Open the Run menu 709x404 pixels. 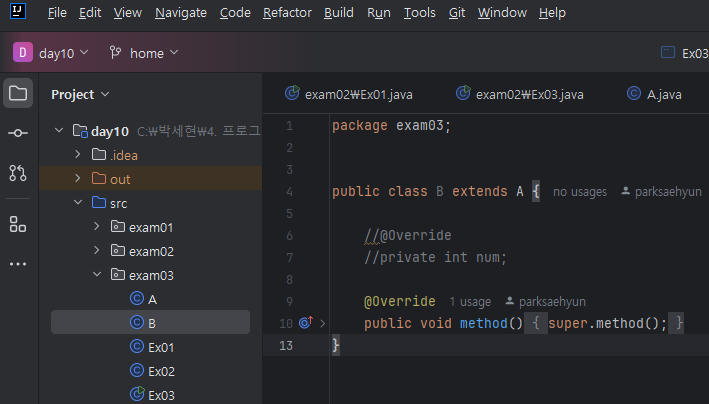click(378, 13)
